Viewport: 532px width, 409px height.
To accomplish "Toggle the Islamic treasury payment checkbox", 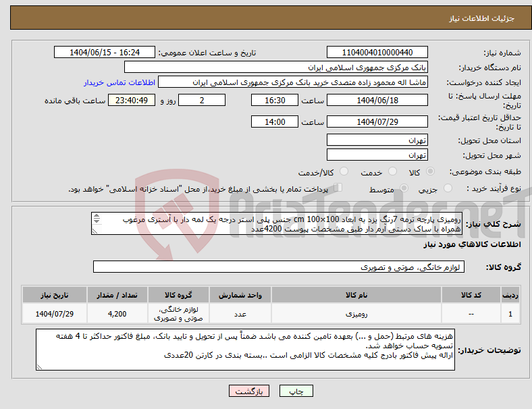I will (338, 188).
